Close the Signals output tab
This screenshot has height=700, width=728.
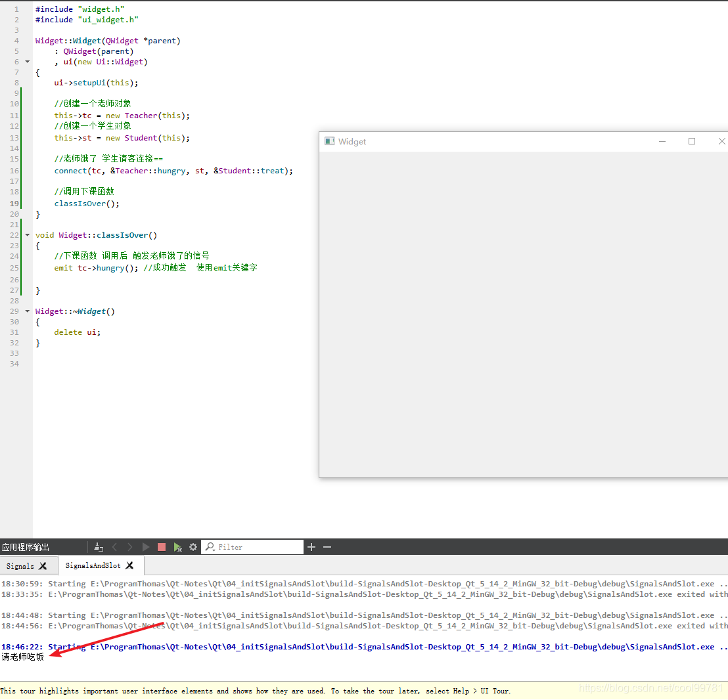pos(43,566)
